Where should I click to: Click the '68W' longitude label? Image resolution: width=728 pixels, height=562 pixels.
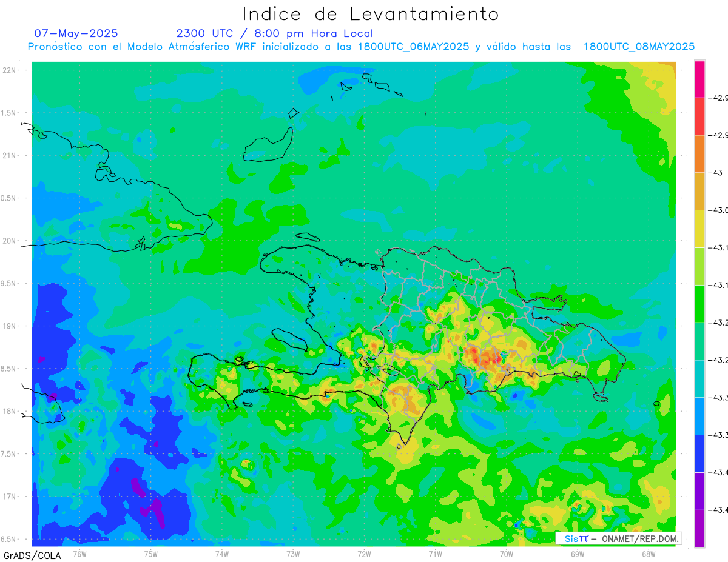(649, 554)
